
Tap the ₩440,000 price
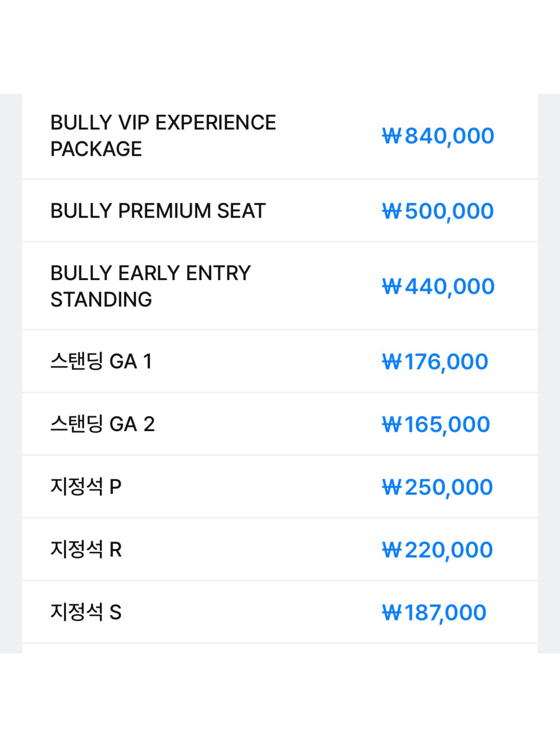(438, 287)
